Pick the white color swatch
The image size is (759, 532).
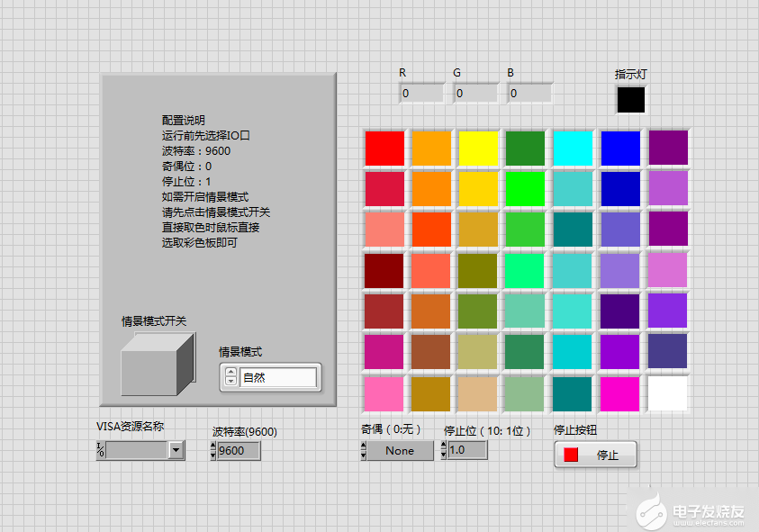coord(668,393)
